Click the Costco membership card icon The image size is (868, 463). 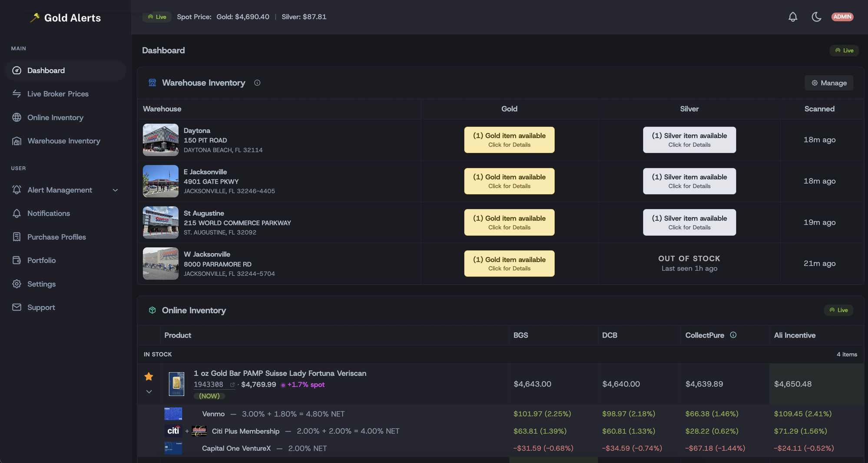pyautogui.click(x=199, y=431)
